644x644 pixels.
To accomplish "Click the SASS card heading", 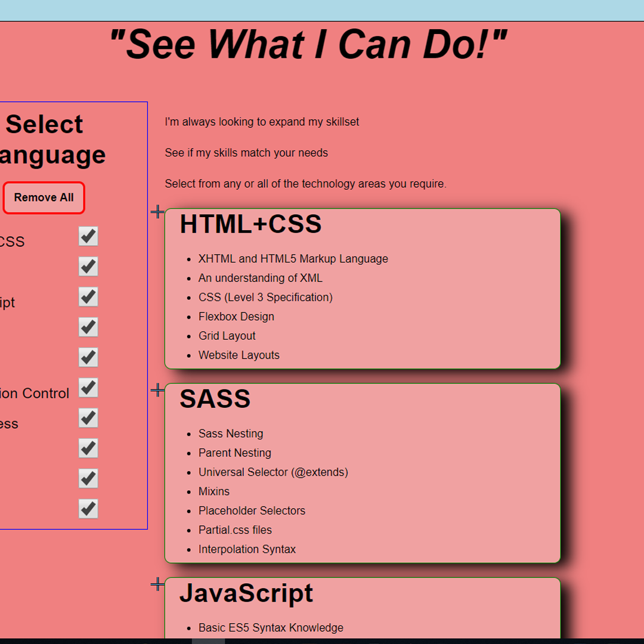I will click(x=215, y=399).
